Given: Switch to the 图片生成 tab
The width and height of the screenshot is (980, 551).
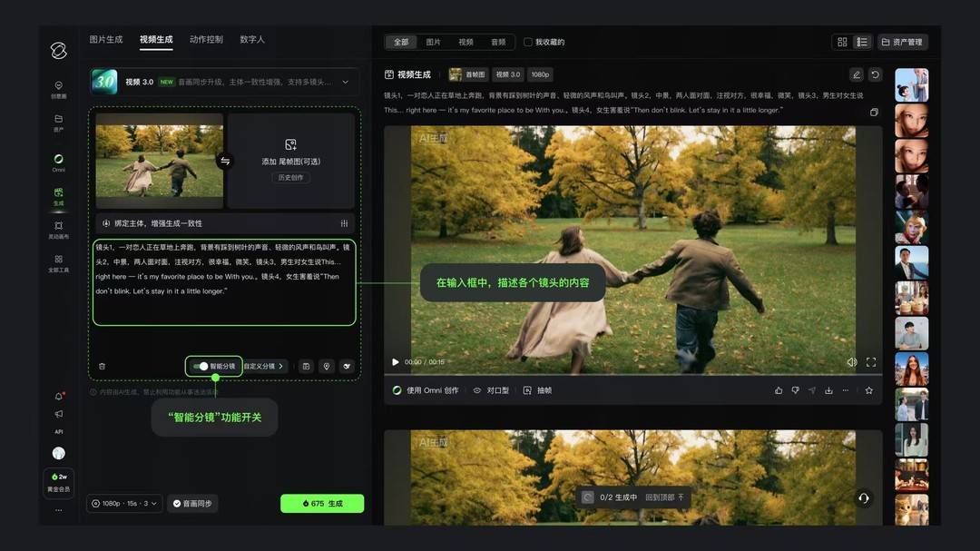Looking at the screenshot, I should 106,39.
